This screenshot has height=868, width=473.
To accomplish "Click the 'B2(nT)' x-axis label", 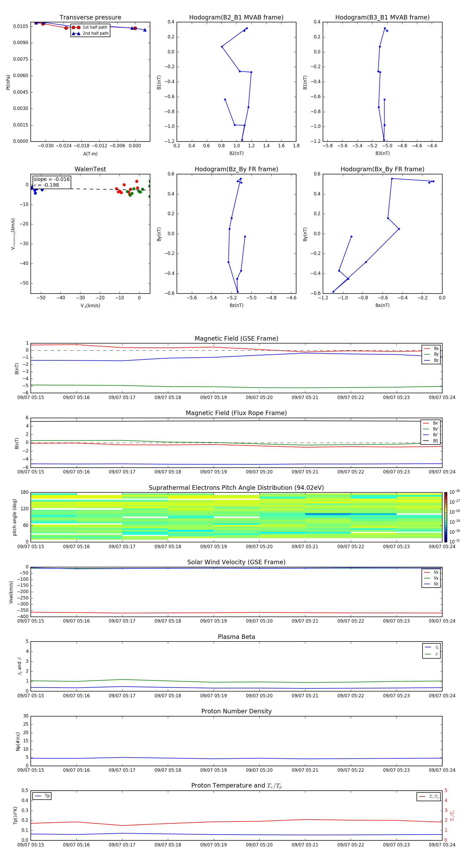I will (x=236, y=153).
